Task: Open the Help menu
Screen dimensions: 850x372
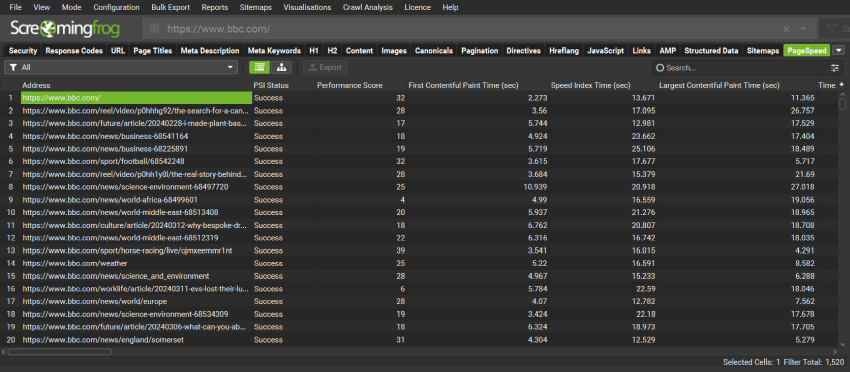Action: click(450, 8)
